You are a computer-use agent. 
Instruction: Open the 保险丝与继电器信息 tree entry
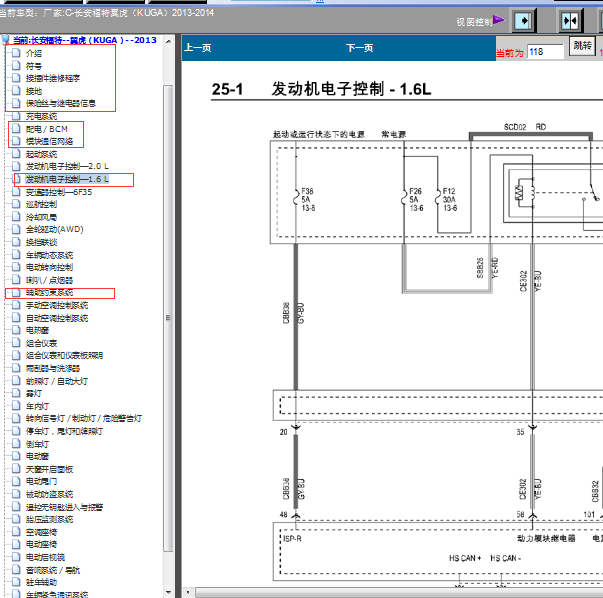pos(61,103)
